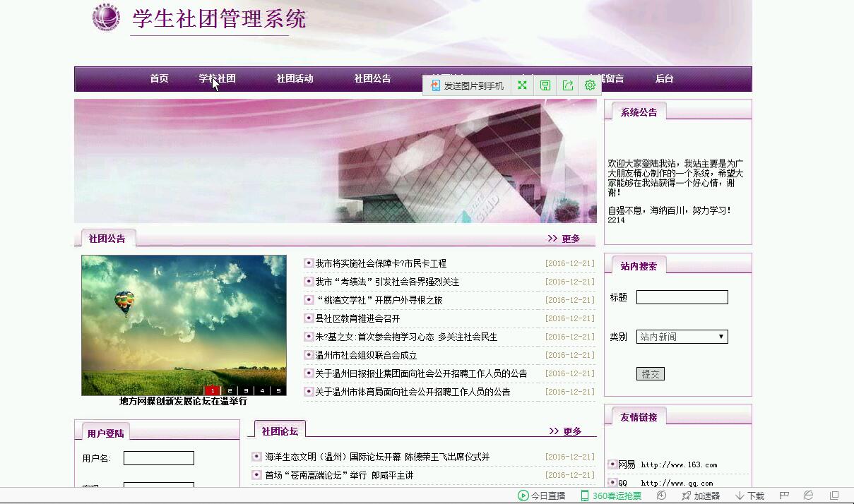Click the green fullscreen expand icon
This screenshot has height=504, width=854.
pos(522,85)
